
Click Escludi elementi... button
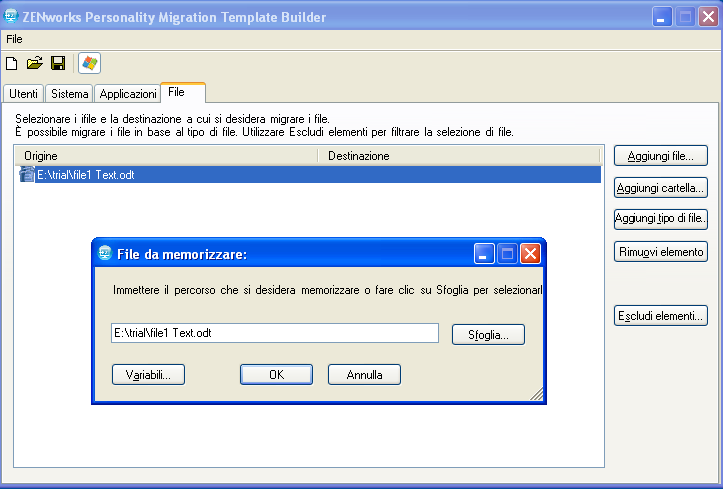click(x=661, y=316)
